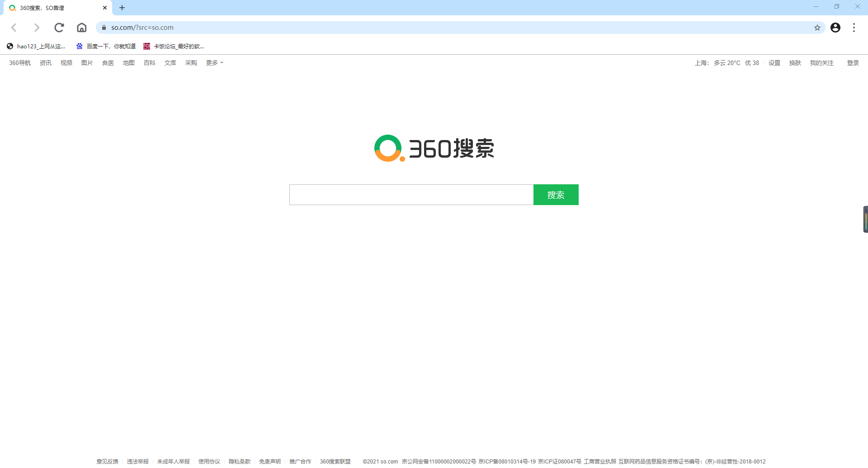Restore down the browser window
Image resolution: width=868 pixels, height=468 pixels.
(x=837, y=7)
